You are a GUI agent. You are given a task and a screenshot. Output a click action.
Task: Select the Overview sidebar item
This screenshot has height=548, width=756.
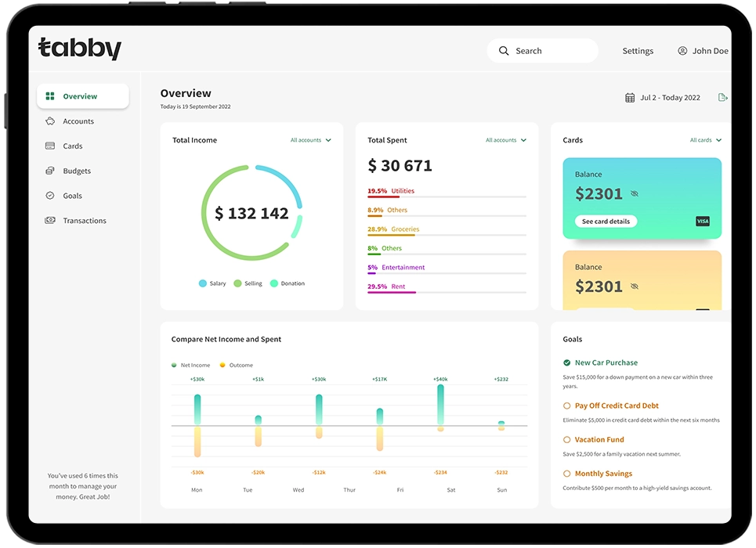[83, 96]
